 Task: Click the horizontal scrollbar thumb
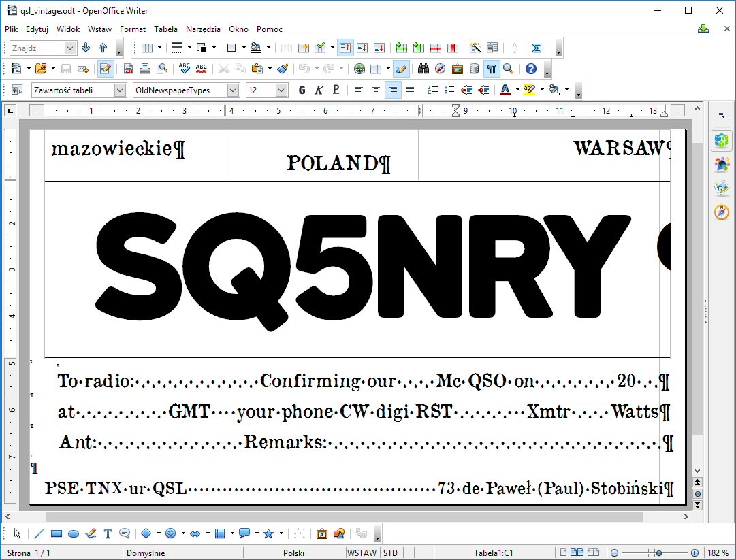pyautogui.click(x=344, y=517)
